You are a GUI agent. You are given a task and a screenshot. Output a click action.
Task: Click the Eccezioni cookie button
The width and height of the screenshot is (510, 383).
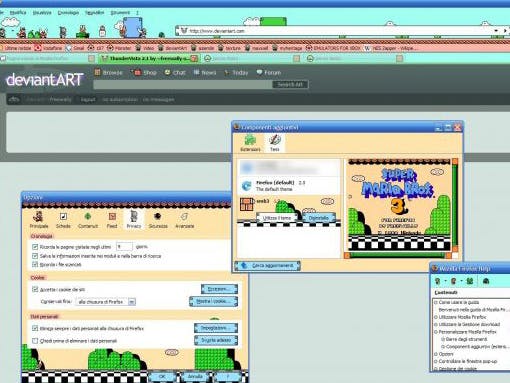(x=219, y=289)
